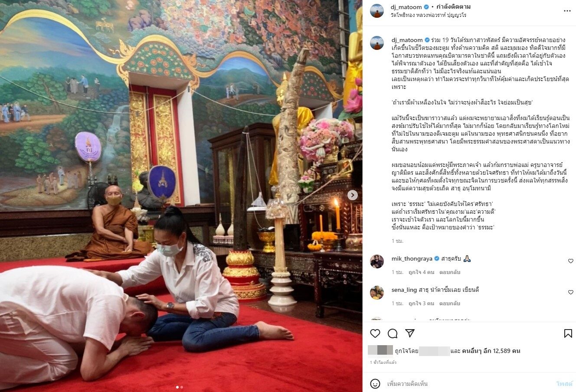Screen dimensions: 576x392
Task: Reply to sena_ling's comment
Action: click(450, 304)
